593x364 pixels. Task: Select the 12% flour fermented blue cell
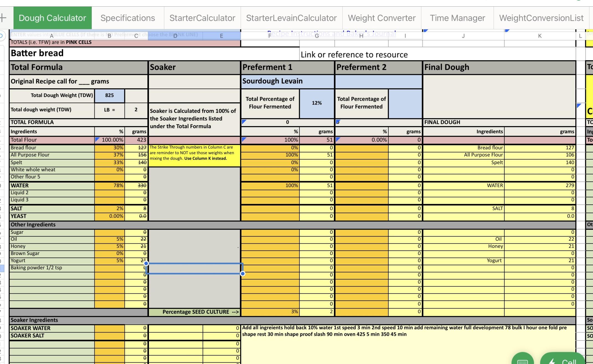(317, 103)
